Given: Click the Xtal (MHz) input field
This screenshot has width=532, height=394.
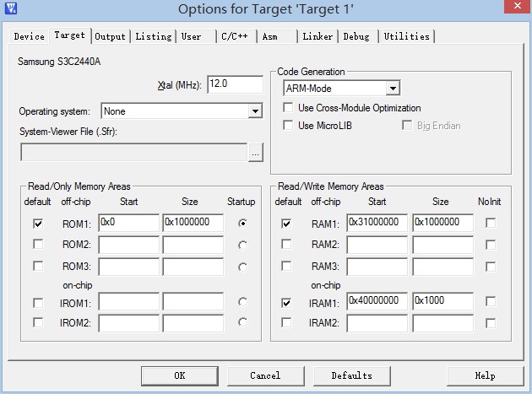Looking at the screenshot, I should pyautogui.click(x=235, y=84).
